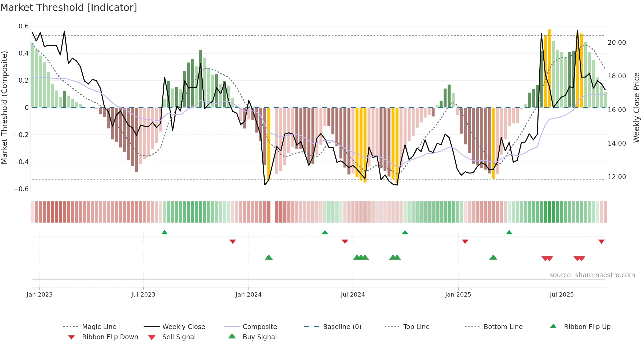Select the ribbon flip up marker in May 2024

tap(325, 232)
